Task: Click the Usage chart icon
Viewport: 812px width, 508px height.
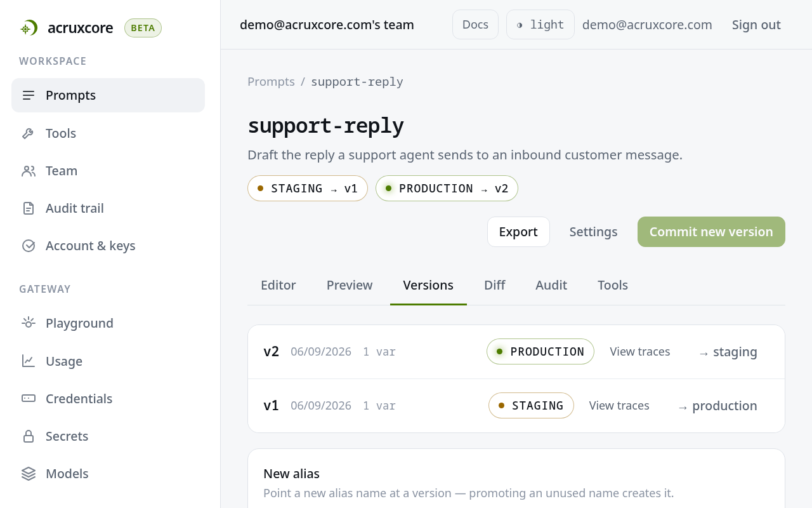Action: (x=29, y=361)
